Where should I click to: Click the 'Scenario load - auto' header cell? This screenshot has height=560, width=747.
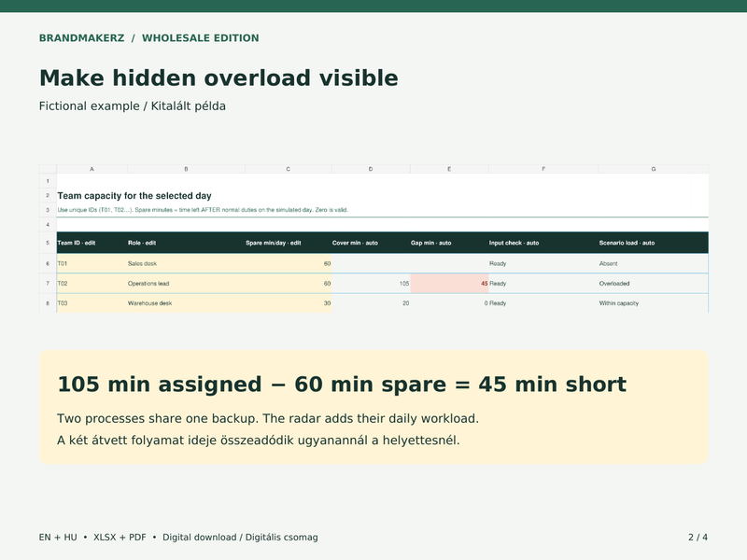pyautogui.click(x=654, y=243)
